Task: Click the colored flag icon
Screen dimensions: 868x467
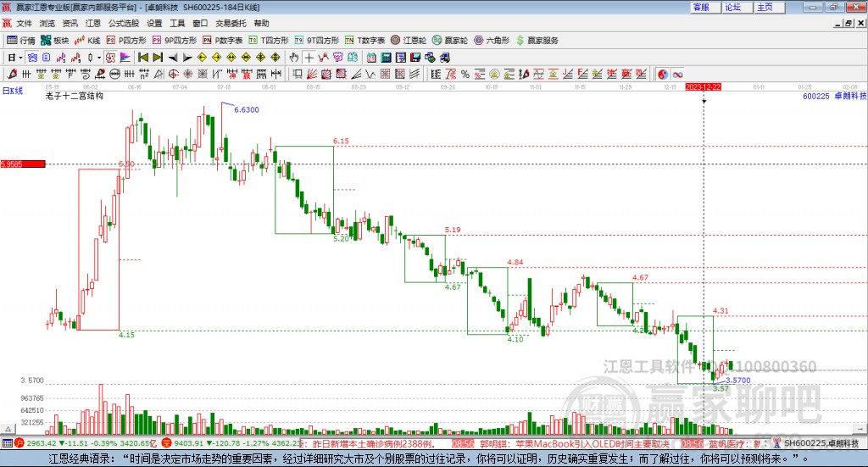Action: click(x=125, y=58)
